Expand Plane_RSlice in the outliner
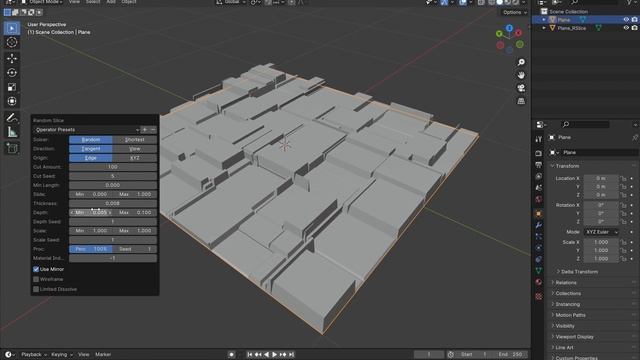The width and height of the screenshot is (640, 360). pos(544,28)
